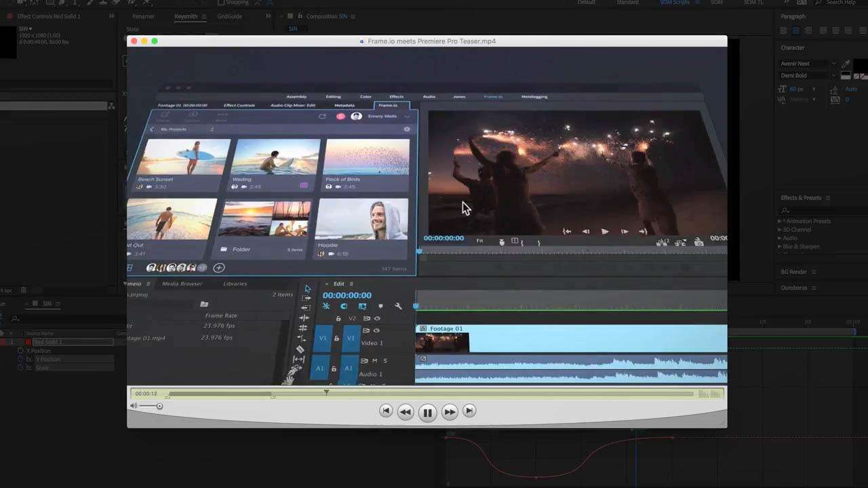Image resolution: width=868 pixels, height=488 pixels.
Task: Step back one frame in the program monitor
Action: point(586,231)
